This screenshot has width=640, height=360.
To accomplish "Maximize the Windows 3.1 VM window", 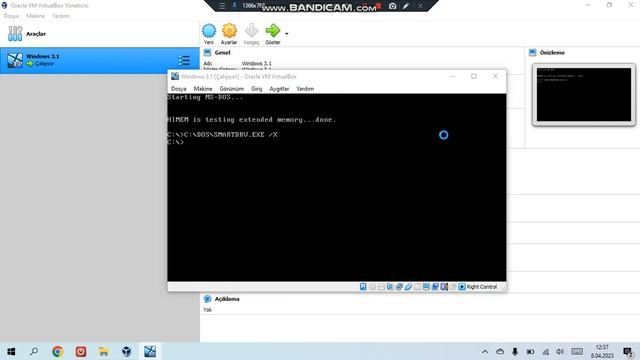I will tap(473, 76).
